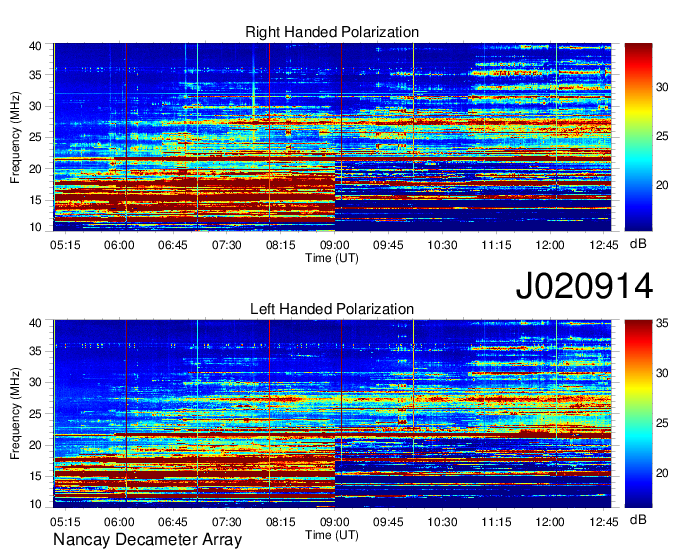
Task: Click the 25 value on lower color bar
Action: pos(662,423)
